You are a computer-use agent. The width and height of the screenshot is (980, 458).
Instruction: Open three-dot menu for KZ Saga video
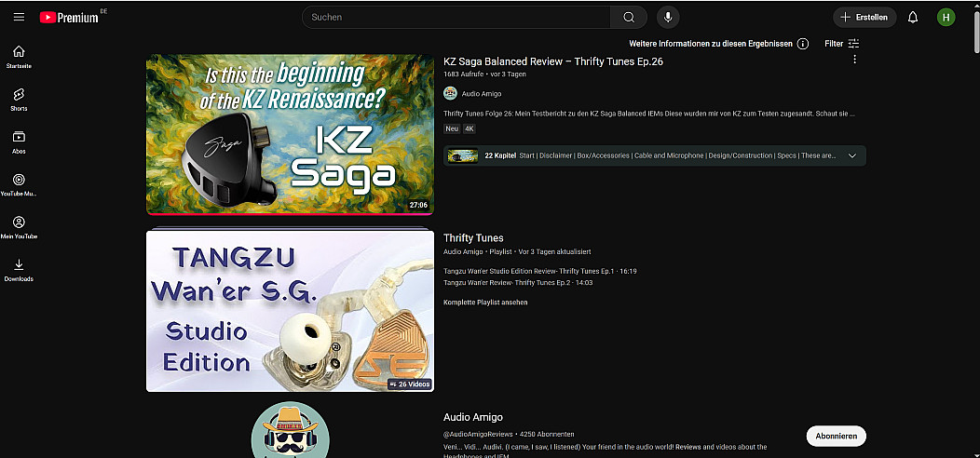(854, 60)
